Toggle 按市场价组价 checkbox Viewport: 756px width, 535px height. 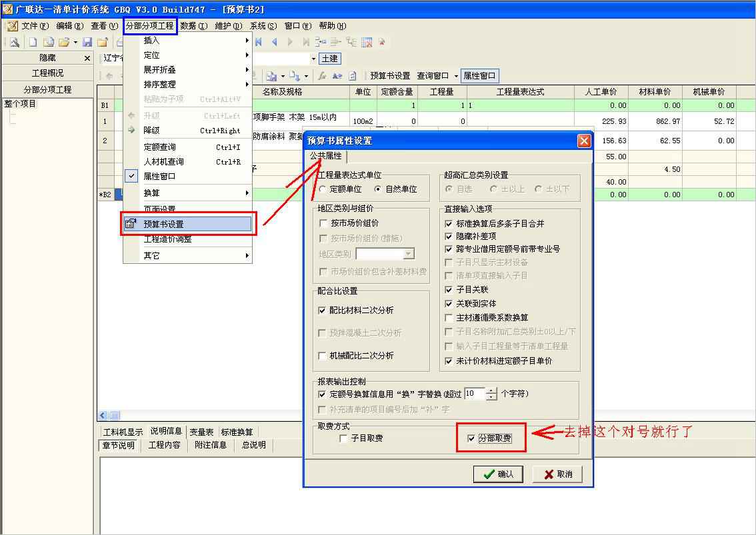tap(323, 223)
